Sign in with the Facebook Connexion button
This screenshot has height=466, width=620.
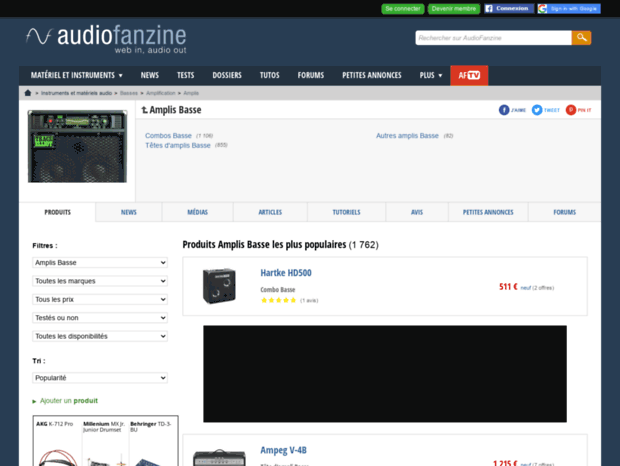507,8
